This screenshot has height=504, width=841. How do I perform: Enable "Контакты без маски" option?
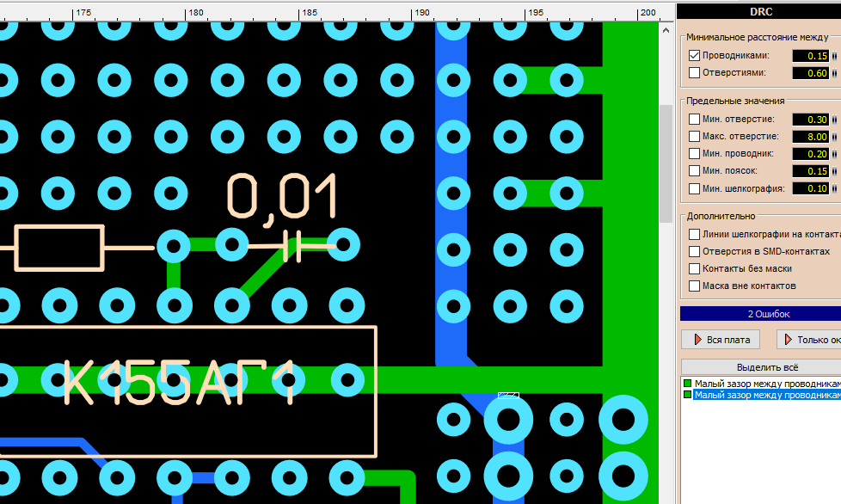point(694,268)
